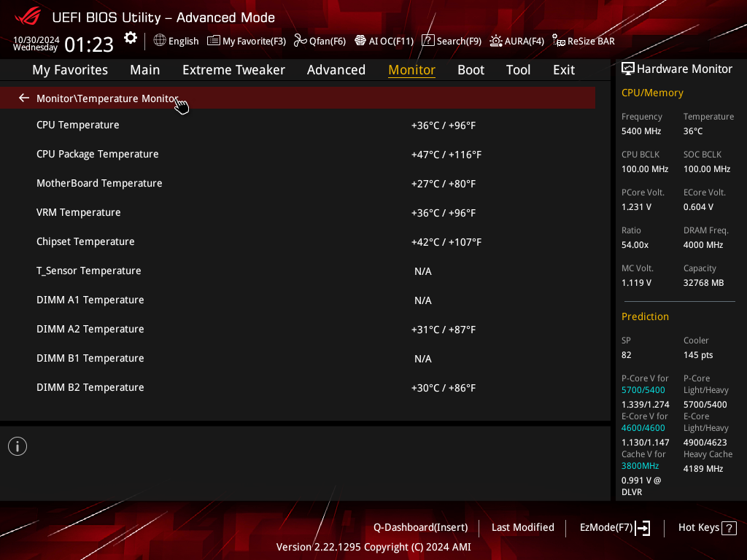Select the VRM Temperature row
This screenshot has height=560, width=747.
pyautogui.click(x=298, y=212)
